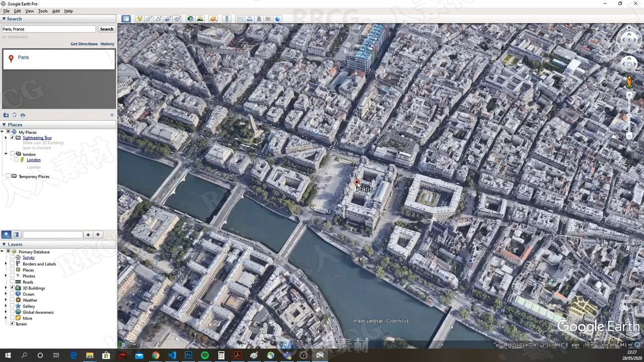Click the zoom out minus button
The width and height of the screenshot is (644, 362).
coord(629,136)
